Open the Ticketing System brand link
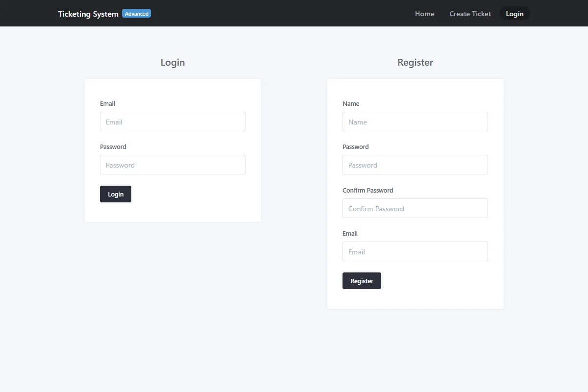This screenshot has height=392, width=588. tap(88, 14)
